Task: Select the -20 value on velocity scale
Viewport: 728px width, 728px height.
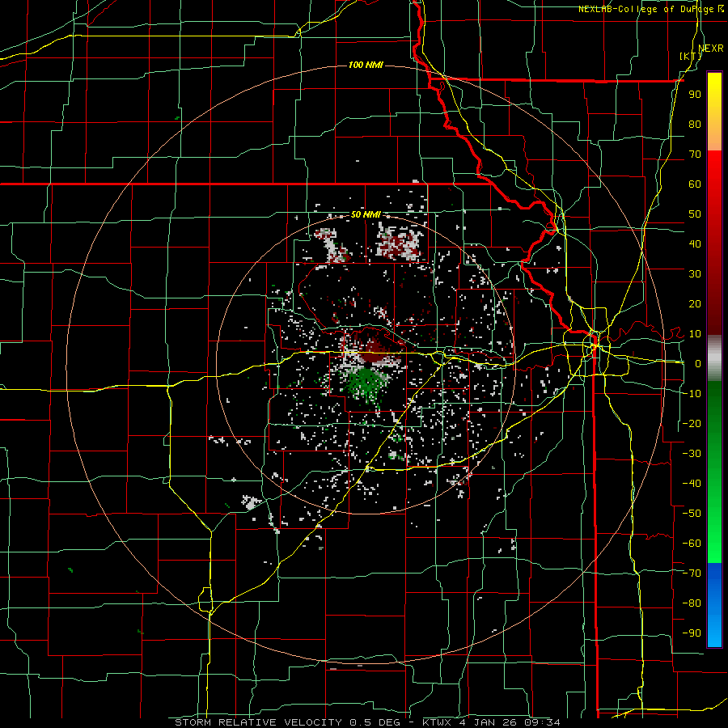Action: tap(692, 424)
